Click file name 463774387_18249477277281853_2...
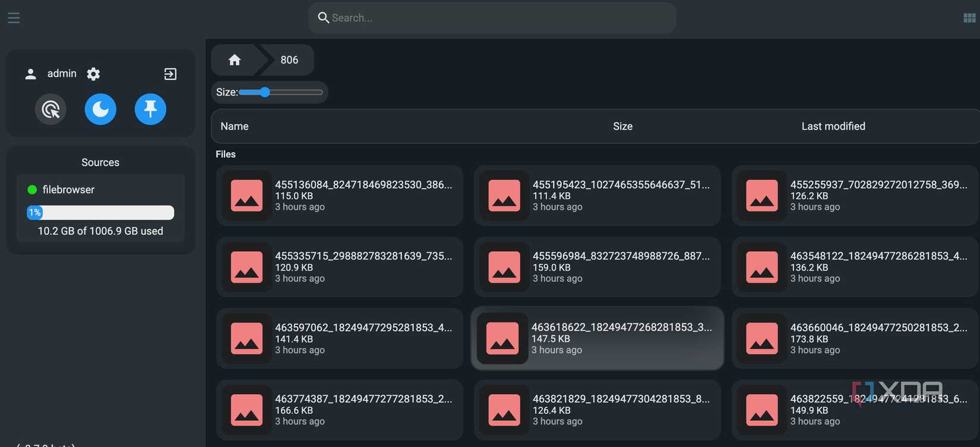 click(363, 399)
